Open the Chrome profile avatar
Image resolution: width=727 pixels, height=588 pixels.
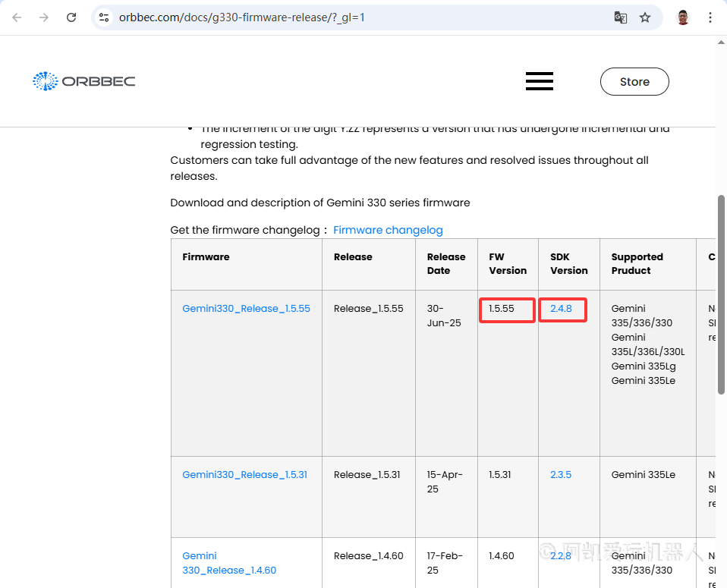coord(683,17)
